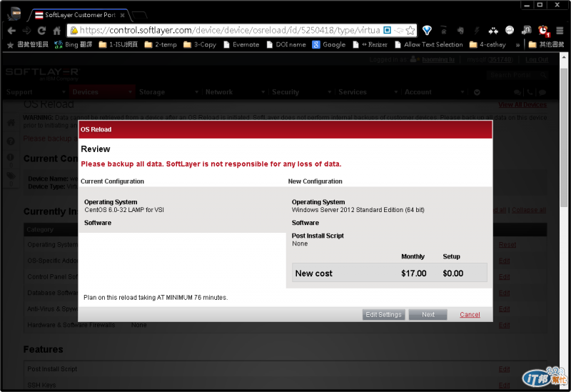
Task: Click the paw print extension icon
Action: pyautogui.click(x=493, y=31)
